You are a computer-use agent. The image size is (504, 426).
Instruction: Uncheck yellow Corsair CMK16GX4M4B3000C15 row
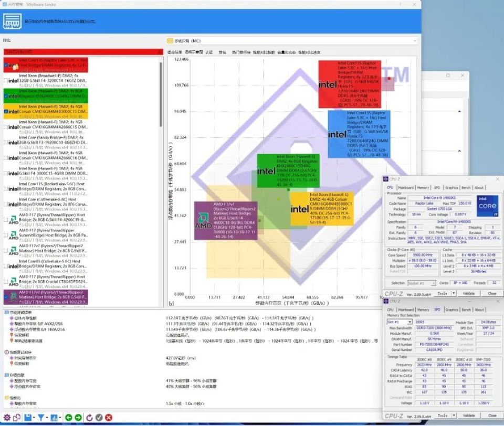(6, 111)
